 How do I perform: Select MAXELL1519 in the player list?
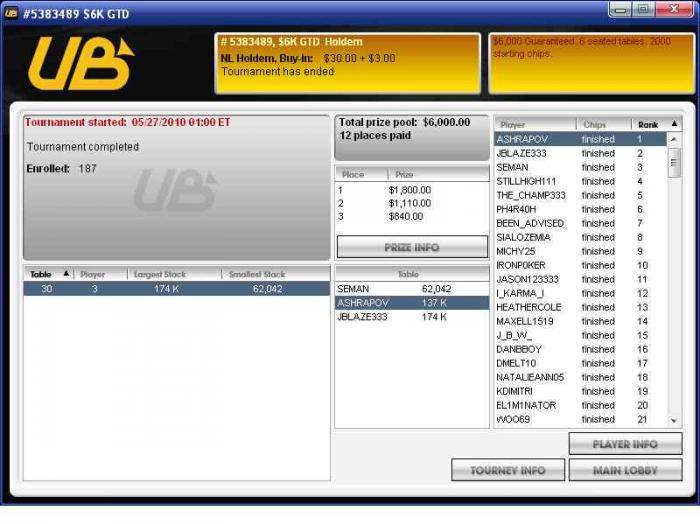tap(580, 321)
